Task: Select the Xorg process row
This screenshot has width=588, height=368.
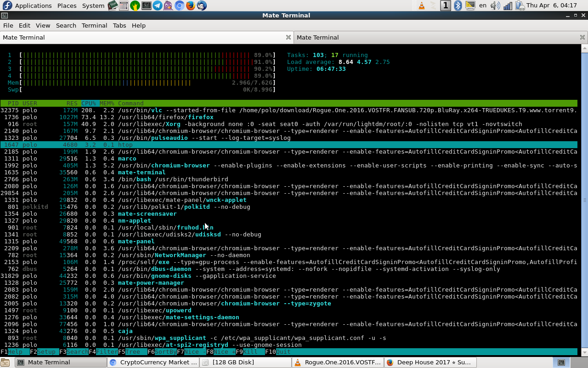Action: pos(288,124)
